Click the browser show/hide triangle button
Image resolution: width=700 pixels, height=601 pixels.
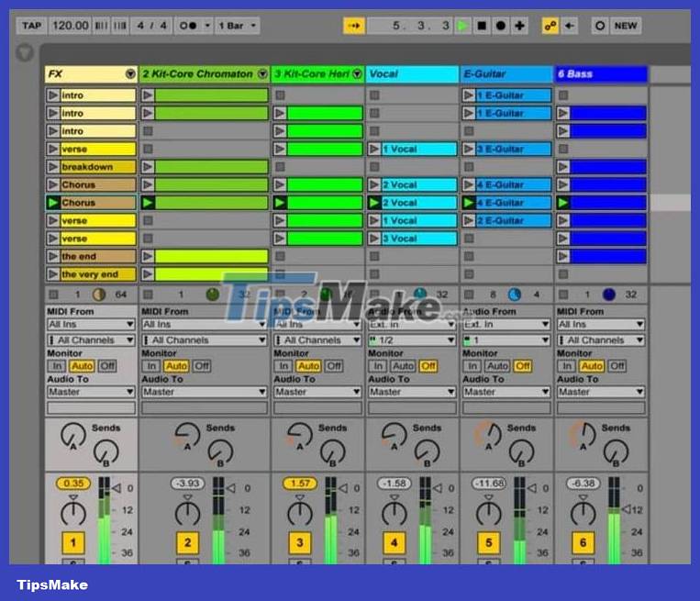coord(25,52)
